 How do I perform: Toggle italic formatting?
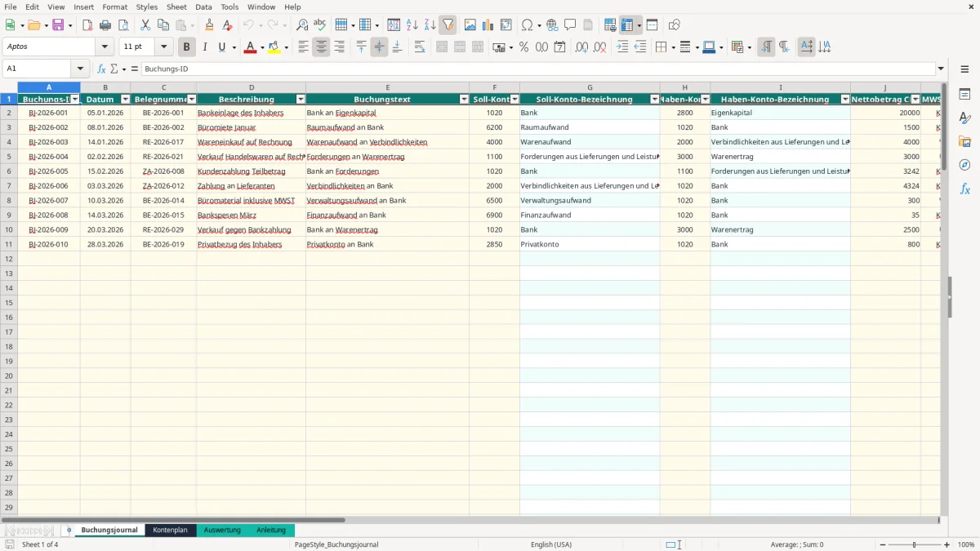[x=205, y=47]
